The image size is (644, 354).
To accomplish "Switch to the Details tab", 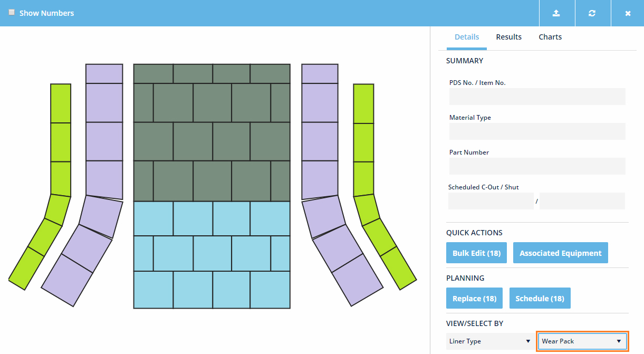I will (467, 37).
